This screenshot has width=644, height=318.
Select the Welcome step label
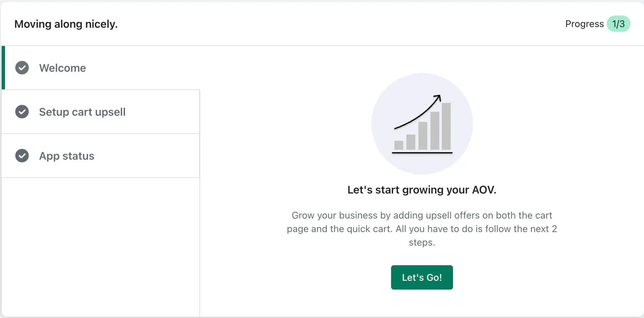tap(62, 68)
